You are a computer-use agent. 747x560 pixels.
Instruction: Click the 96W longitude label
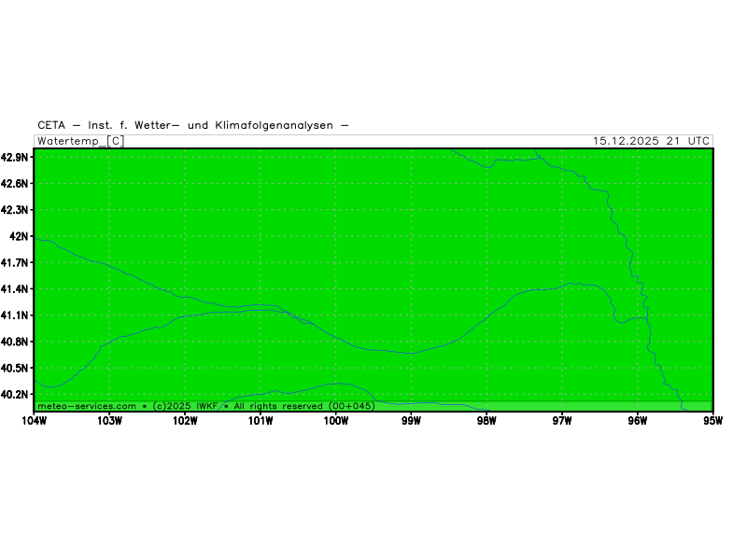click(x=638, y=420)
